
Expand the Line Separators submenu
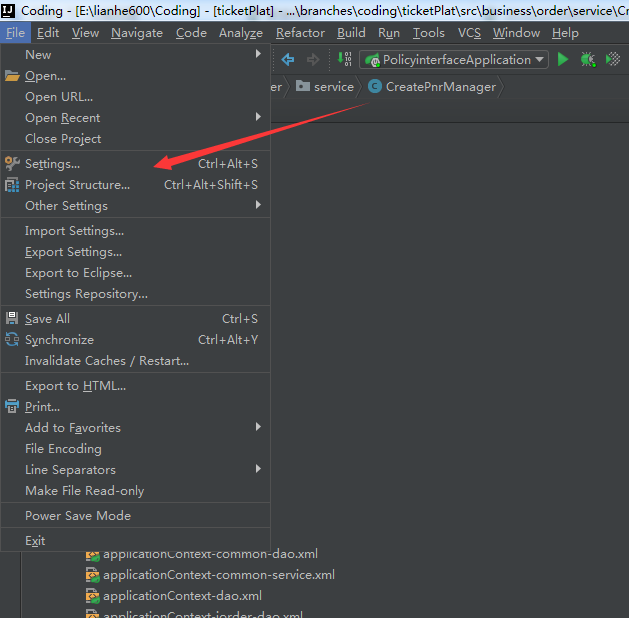(258, 468)
